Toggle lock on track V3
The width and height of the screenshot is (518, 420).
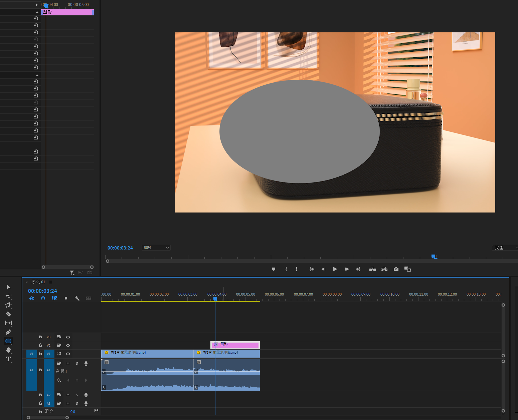[40, 337]
